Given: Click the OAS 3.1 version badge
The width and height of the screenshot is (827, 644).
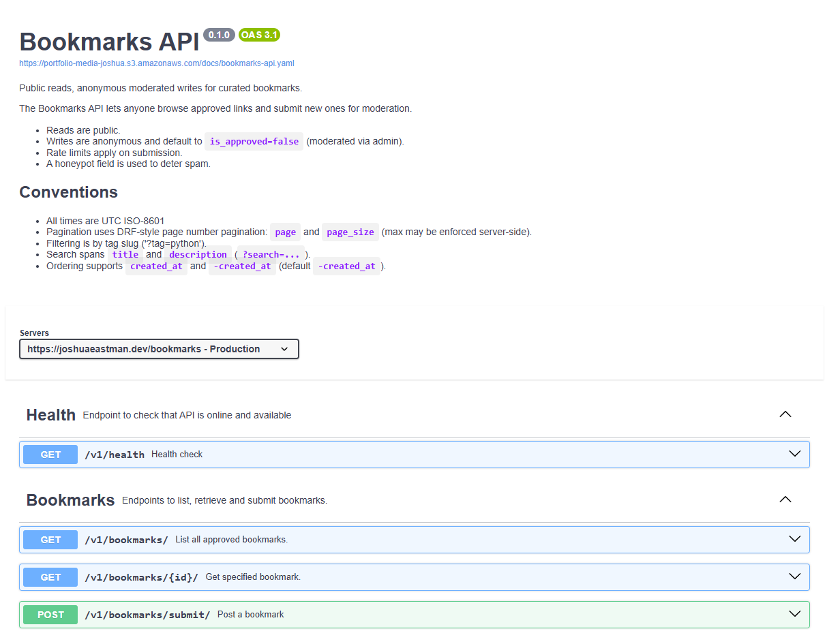Looking at the screenshot, I should click(x=259, y=35).
